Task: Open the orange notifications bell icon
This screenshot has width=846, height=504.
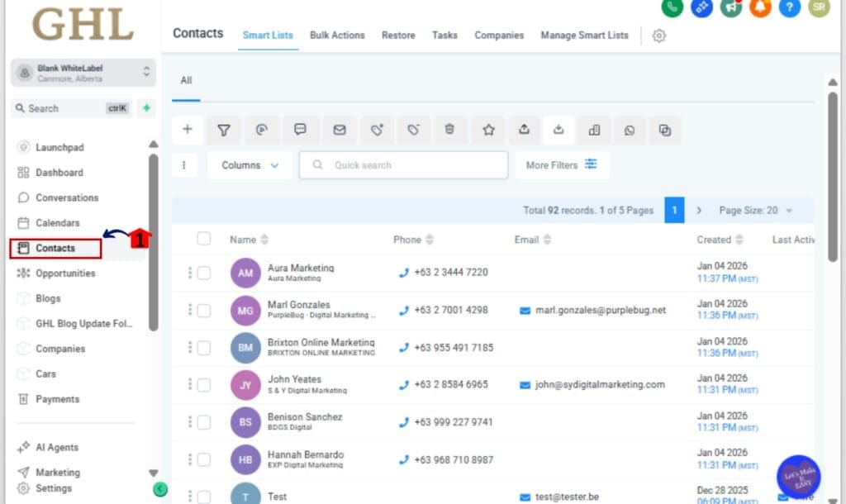Action: click(x=760, y=7)
